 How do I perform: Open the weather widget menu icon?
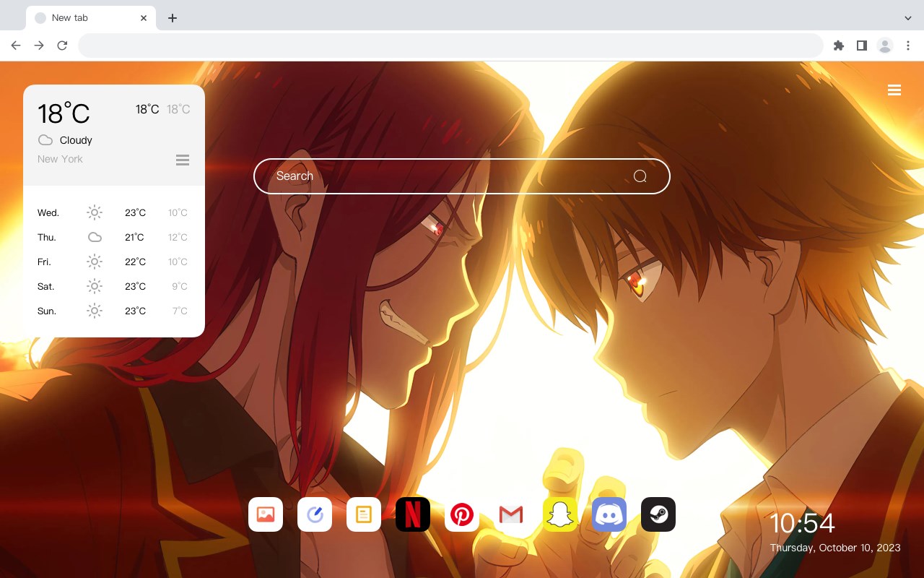coord(183,160)
